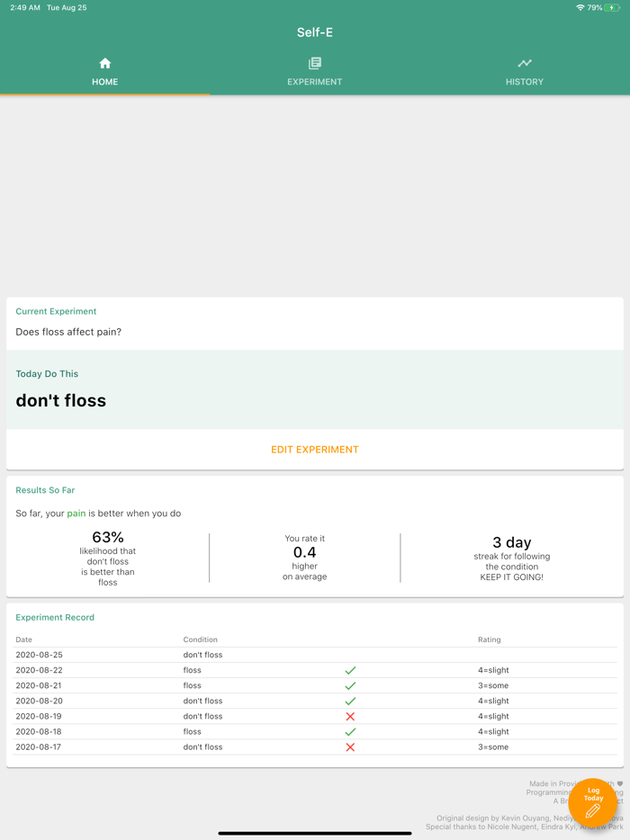Select the 2020-08-21 date cell

coord(39,685)
